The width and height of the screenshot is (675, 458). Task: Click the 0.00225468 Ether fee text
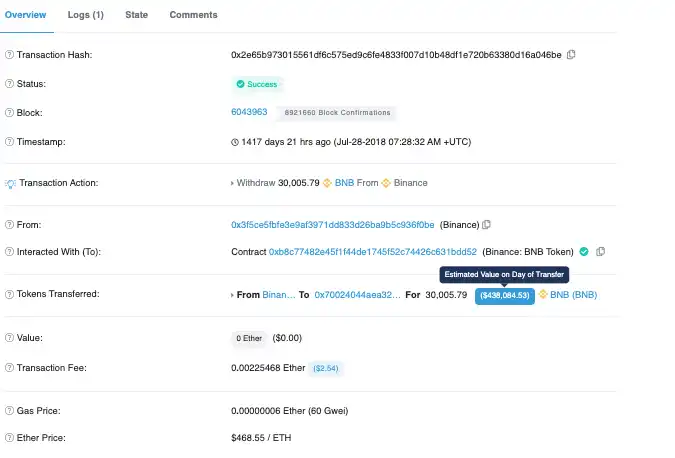coord(268,368)
